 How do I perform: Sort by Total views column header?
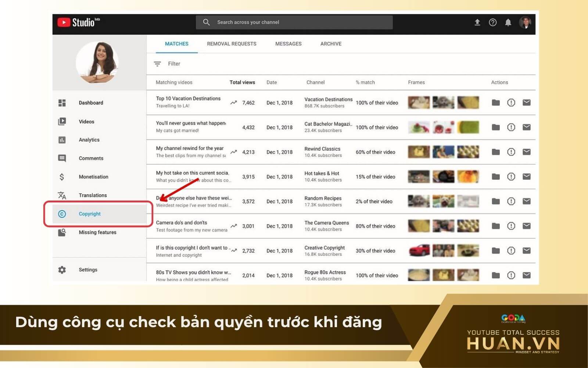[x=242, y=82]
